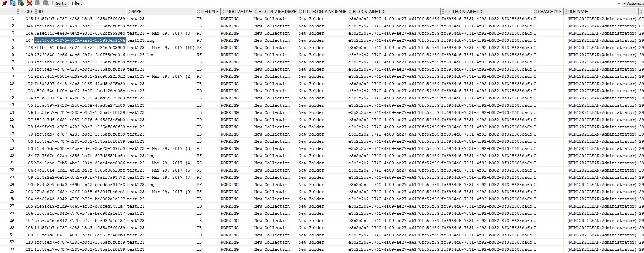Screen dimensions: 644x253
Task: Click ID 95e9ac19-f1d9-4465-ac0b-d7dced5451a7
Action: 80,206
